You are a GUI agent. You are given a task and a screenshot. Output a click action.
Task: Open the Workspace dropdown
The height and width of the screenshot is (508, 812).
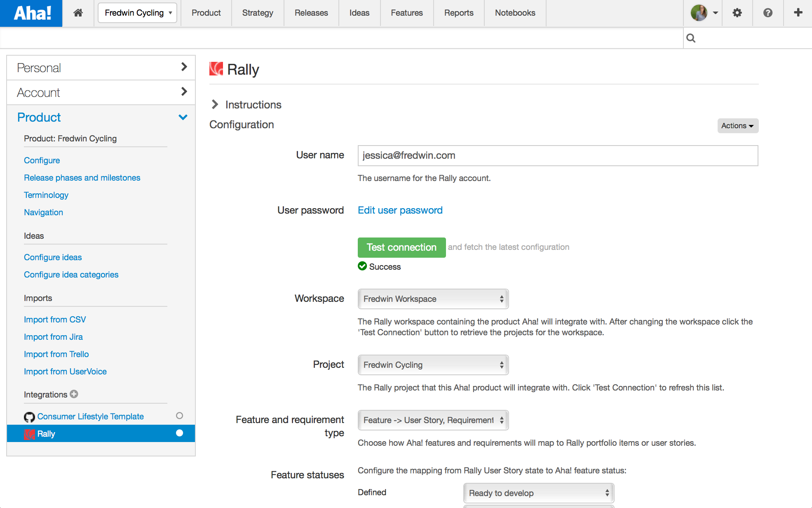433,299
